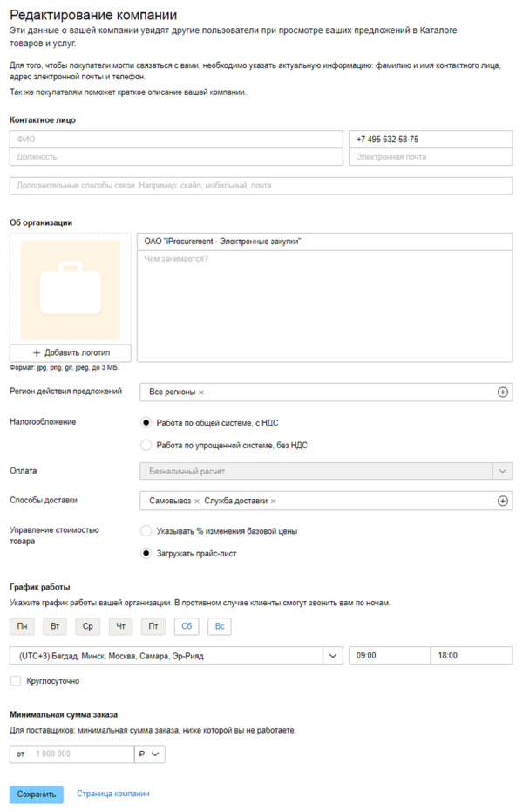523x812 pixels.
Task: Click the 'Сохранить' button
Action: click(x=37, y=795)
